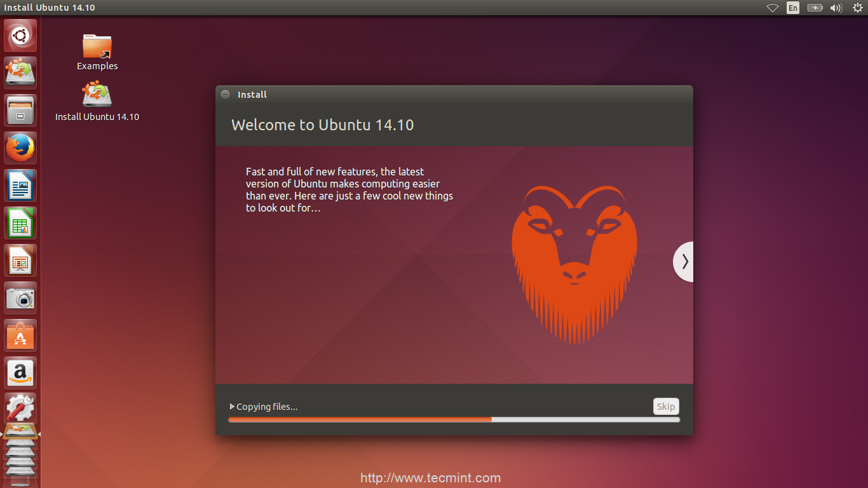Launch Firefox web browser from the launcher

[20, 148]
